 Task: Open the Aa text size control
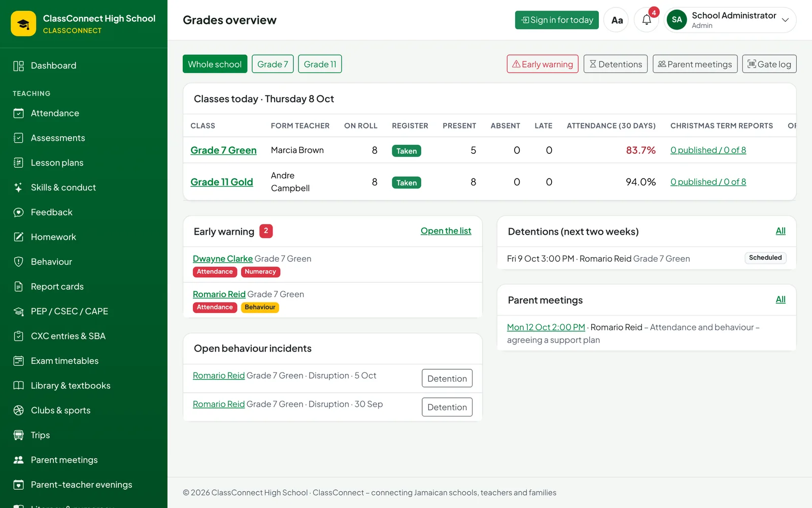coord(617,20)
